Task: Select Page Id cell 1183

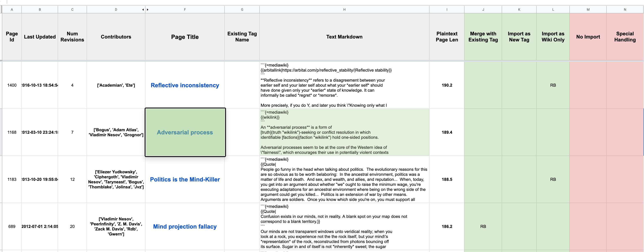Action: tap(12, 179)
